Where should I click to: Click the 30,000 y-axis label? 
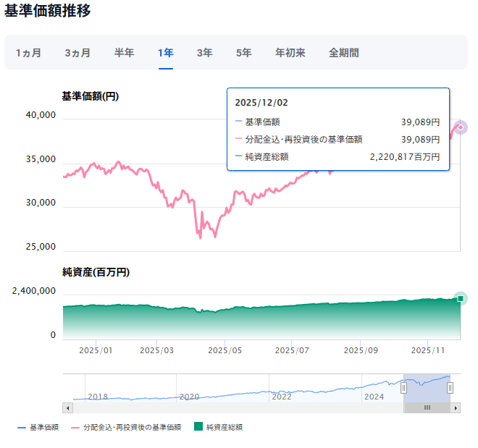point(41,203)
